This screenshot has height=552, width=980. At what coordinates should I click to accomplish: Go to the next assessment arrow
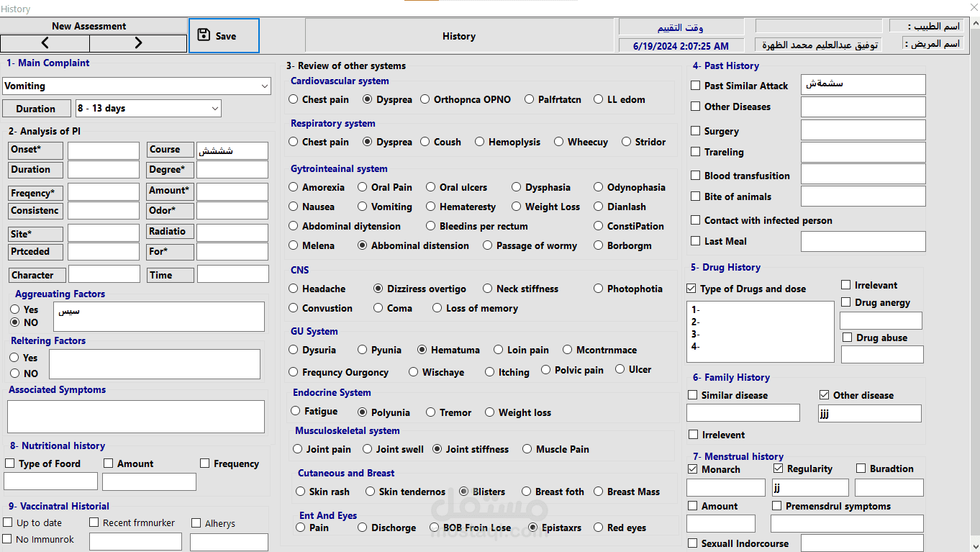[138, 43]
